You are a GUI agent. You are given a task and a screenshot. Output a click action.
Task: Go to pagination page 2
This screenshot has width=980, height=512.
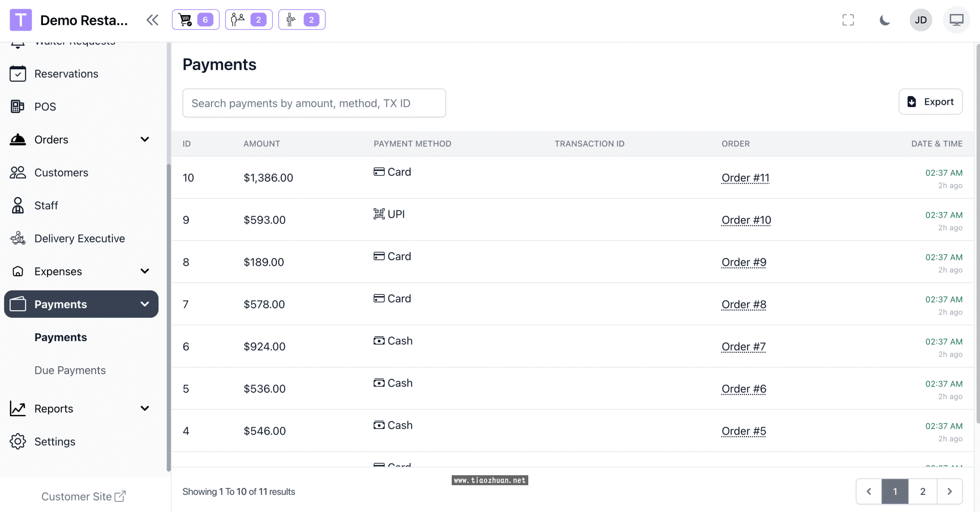923,491
